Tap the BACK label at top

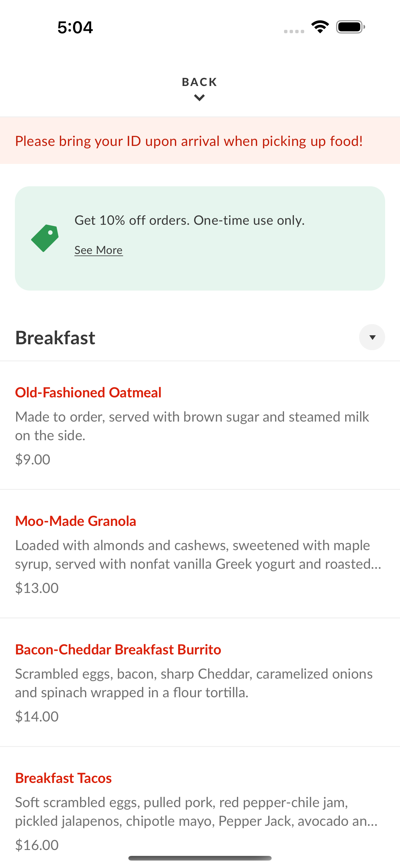point(200,82)
